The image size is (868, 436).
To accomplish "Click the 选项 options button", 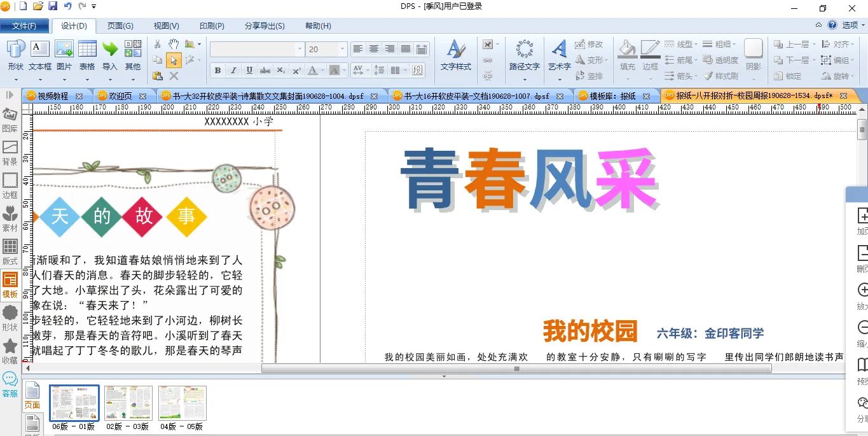I will click(x=850, y=25).
